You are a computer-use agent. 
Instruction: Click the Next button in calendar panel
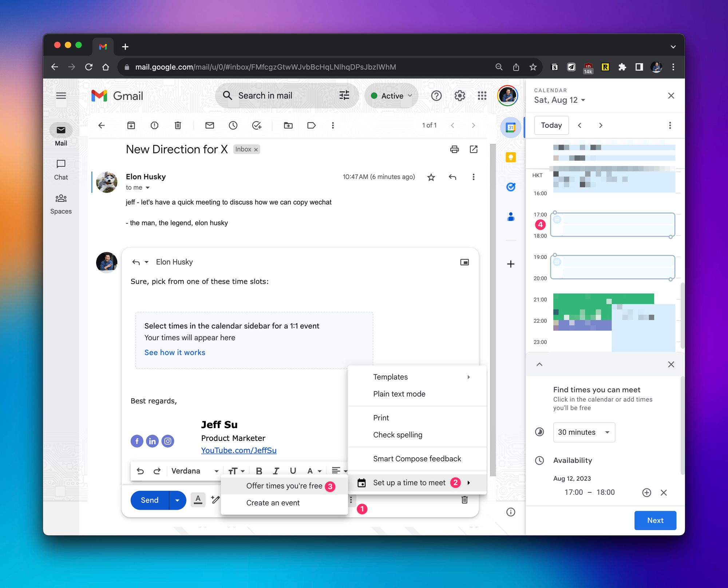(655, 520)
